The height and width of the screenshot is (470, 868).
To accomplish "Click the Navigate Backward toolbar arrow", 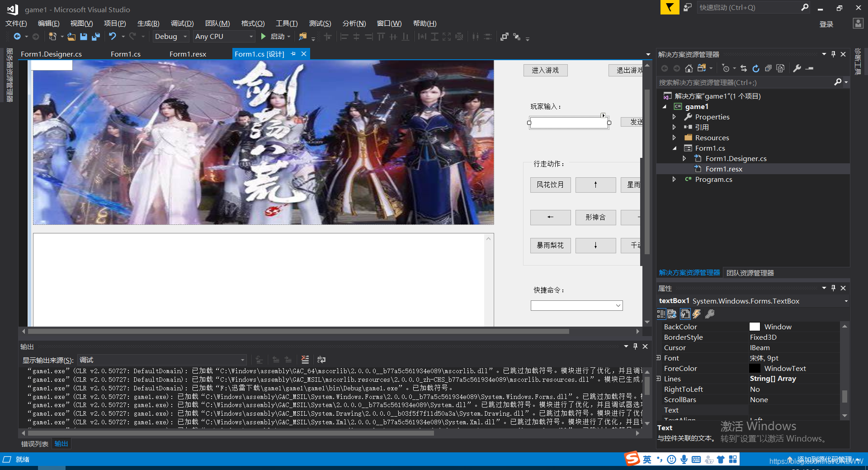I will (x=17, y=36).
